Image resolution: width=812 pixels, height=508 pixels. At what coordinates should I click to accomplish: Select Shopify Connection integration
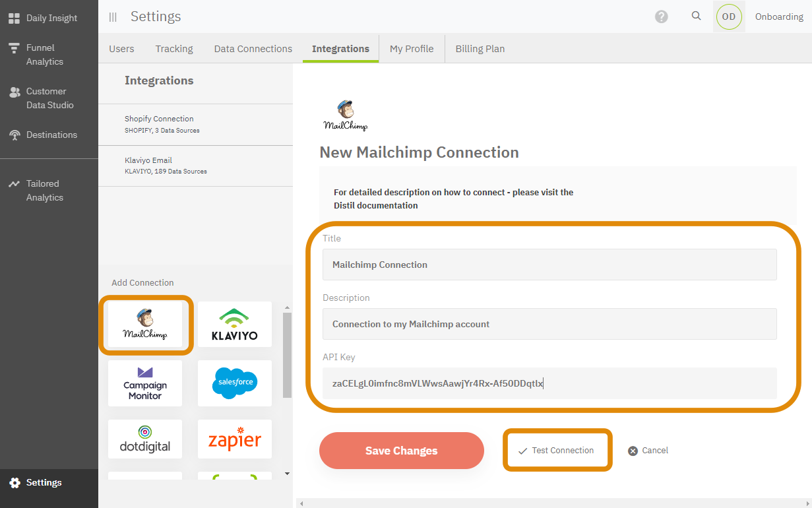coord(195,125)
